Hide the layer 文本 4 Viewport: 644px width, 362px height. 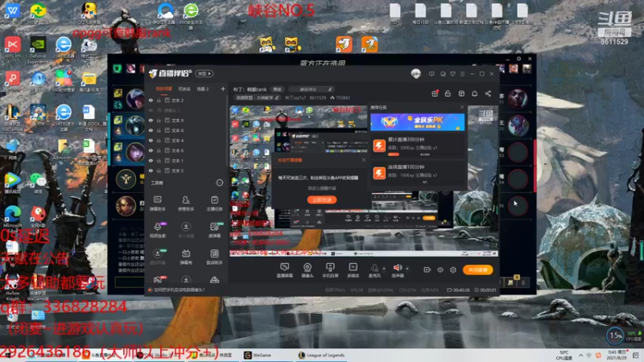151,140
